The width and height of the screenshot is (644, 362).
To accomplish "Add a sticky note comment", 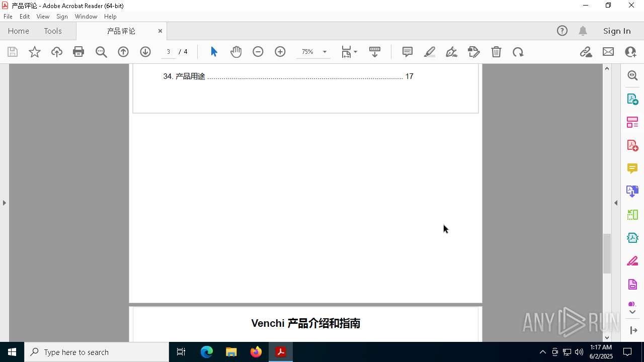I will click(x=408, y=52).
